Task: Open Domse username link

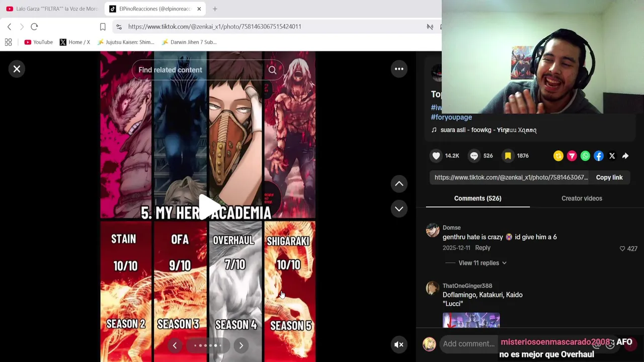Action: point(451,228)
